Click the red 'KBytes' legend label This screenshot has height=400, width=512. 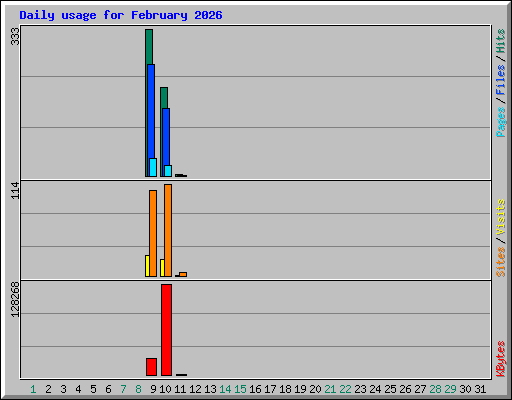click(x=501, y=359)
